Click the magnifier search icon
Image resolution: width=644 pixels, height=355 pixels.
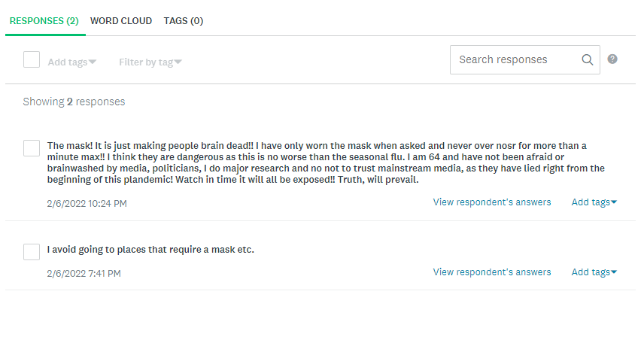pos(588,60)
